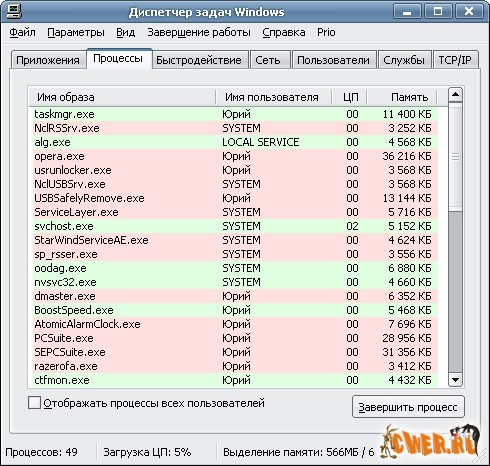Click the scrollbar down arrow

tap(455, 379)
